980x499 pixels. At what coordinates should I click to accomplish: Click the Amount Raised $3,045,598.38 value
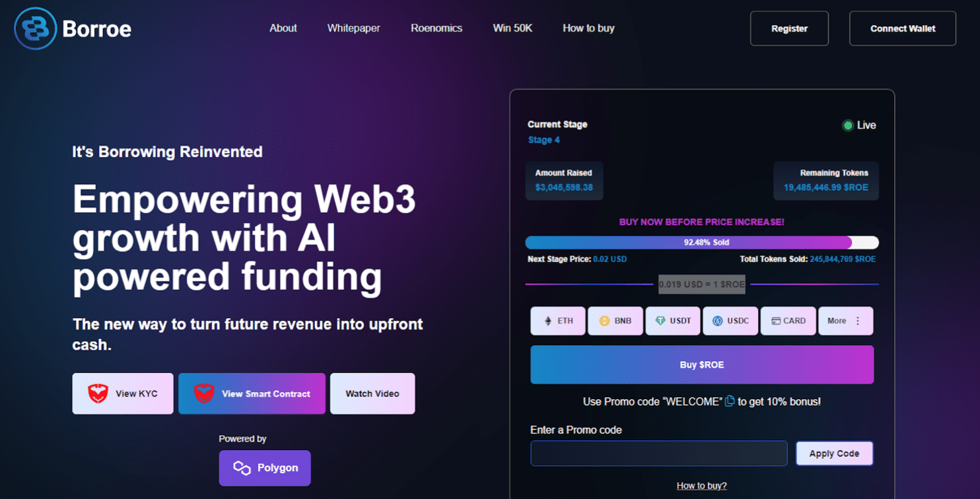tap(564, 187)
